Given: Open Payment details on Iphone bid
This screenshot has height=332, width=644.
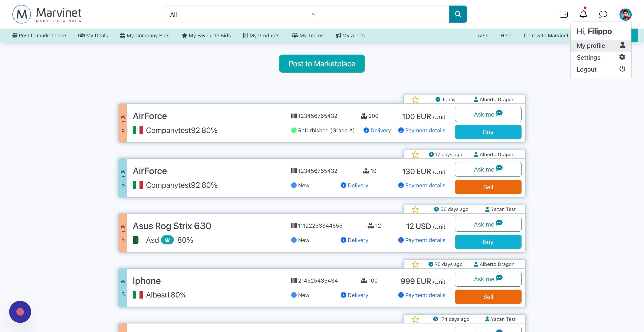Looking at the screenshot, I should (422, 295).
